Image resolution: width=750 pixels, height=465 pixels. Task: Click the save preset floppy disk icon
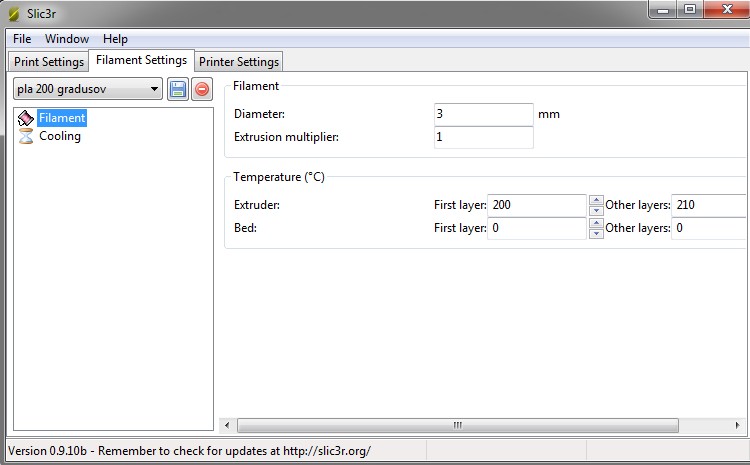(178, 90)
